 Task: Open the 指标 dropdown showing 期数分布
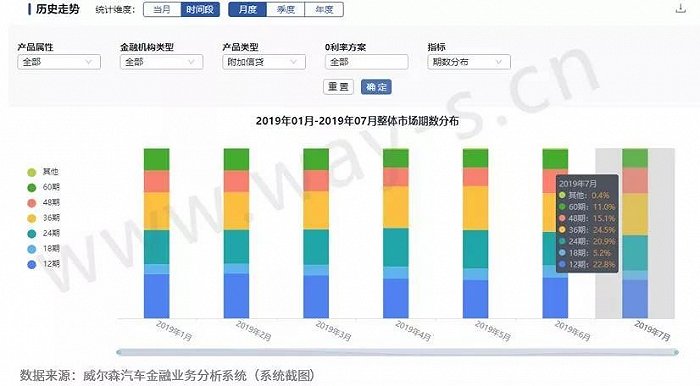tap(469, 62)
